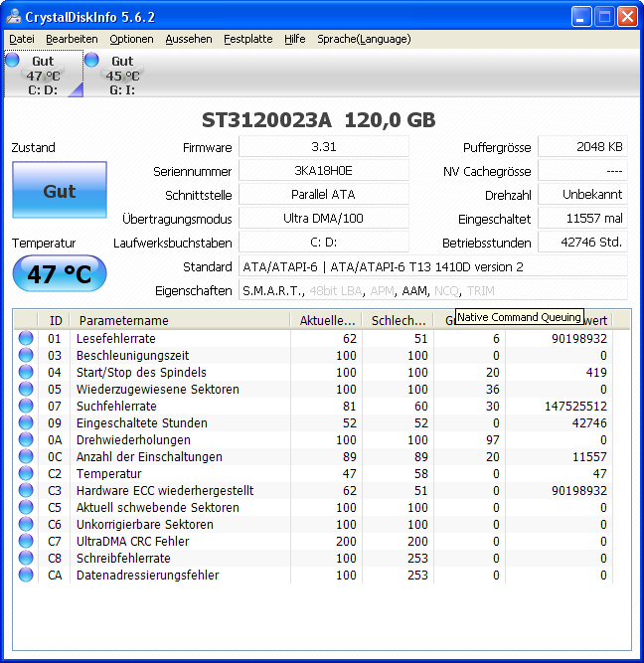Screen dimensions: 644x663
Task: Select the Datenadressierungsfehler parameter name
Action: coord(147,576)
